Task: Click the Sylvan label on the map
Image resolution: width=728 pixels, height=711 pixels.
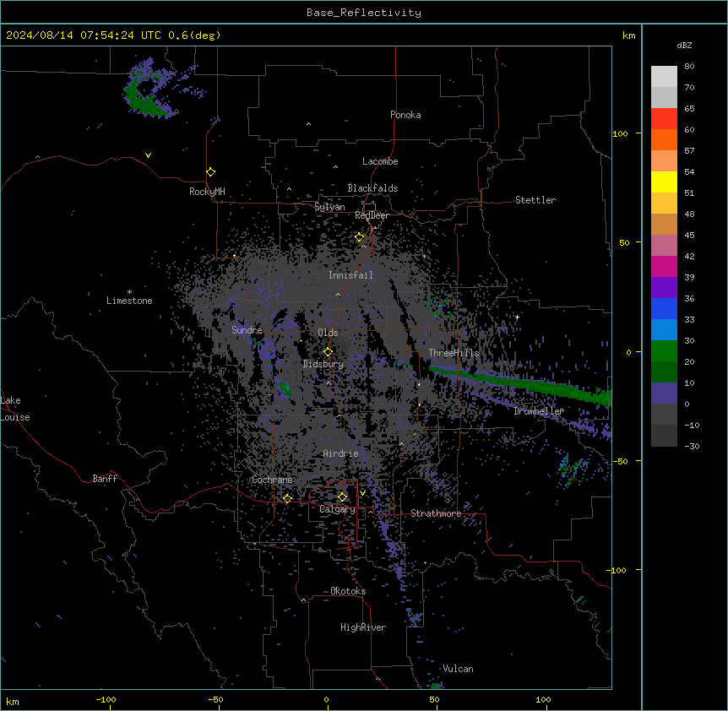Action: 329,207
